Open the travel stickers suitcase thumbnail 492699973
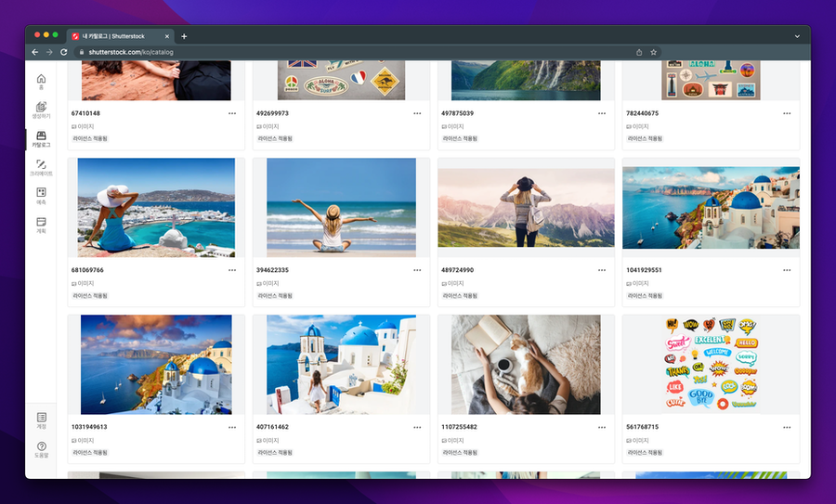The height and width of the screenshot is (504, 836). point(341,80)
